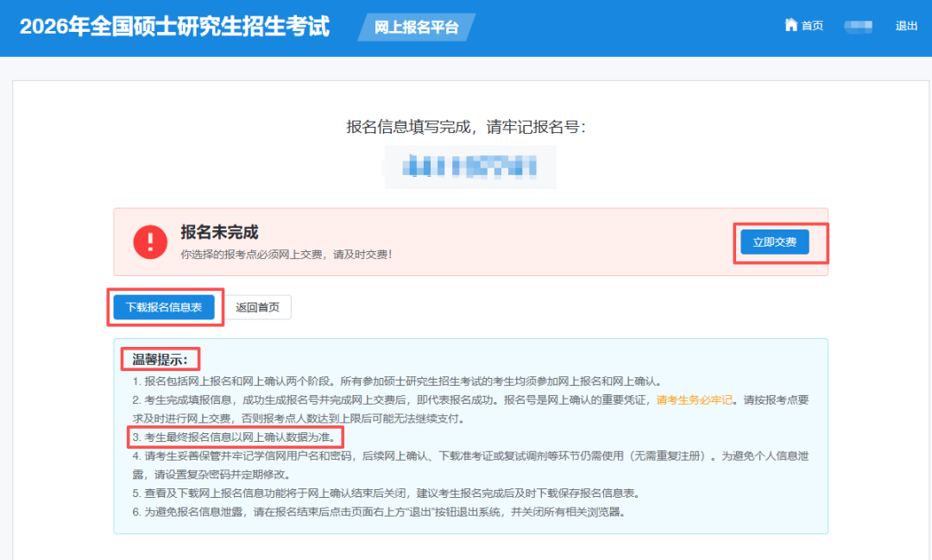Click tip 3 about 网上确认数据为准
The image size is (932, 560).
233,437
